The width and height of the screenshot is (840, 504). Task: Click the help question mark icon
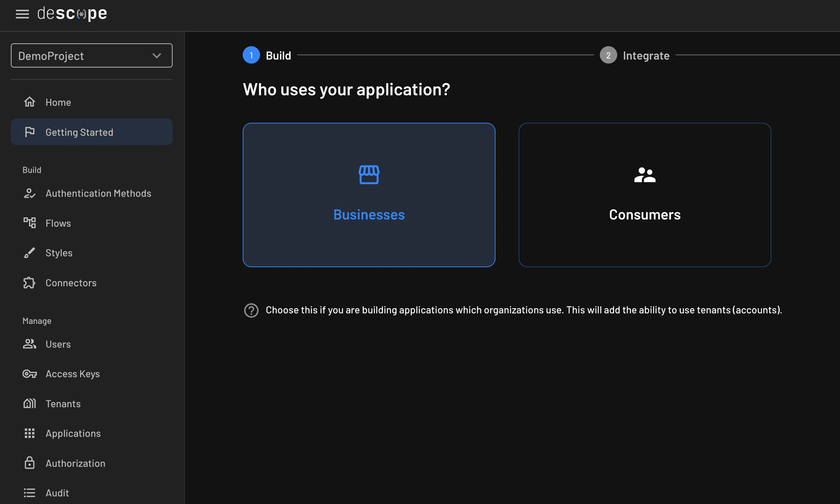click(251, 310)
